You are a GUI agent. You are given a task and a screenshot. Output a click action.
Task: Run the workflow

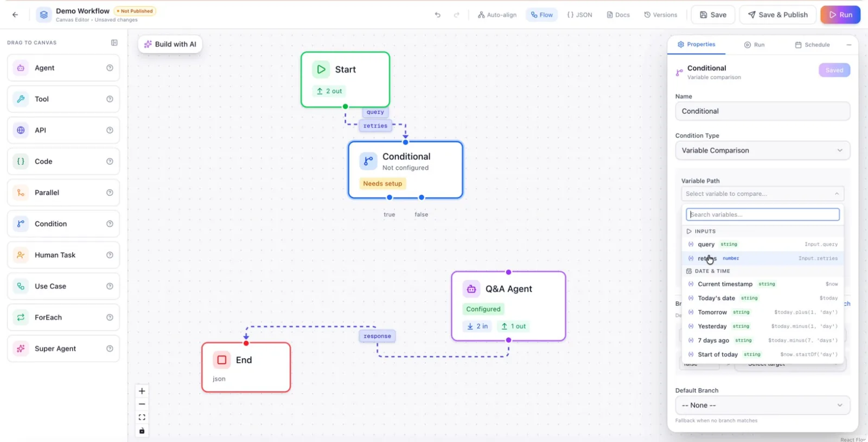(840, 15)
